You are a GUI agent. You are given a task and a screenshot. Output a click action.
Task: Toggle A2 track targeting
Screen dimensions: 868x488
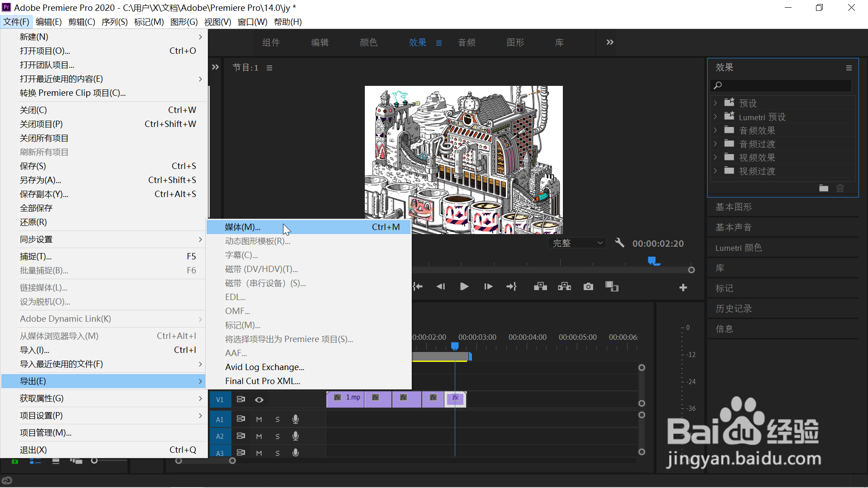(220, 436)
